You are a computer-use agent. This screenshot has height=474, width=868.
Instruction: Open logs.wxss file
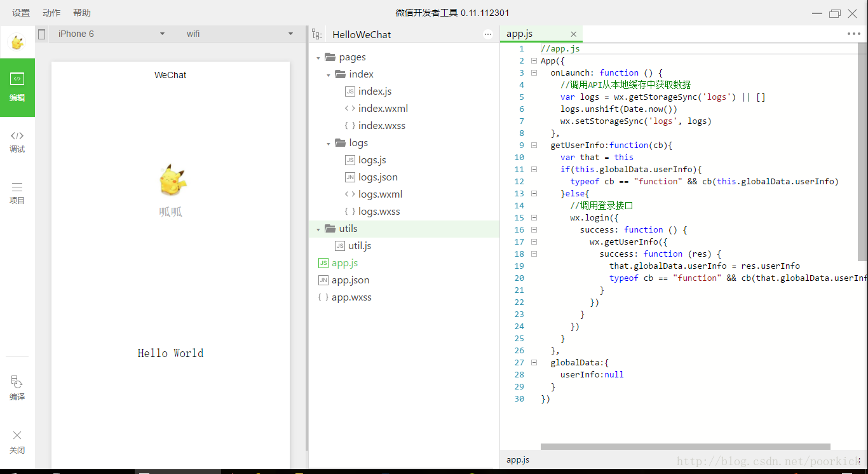pyautogui.click(x=379, y=212)
